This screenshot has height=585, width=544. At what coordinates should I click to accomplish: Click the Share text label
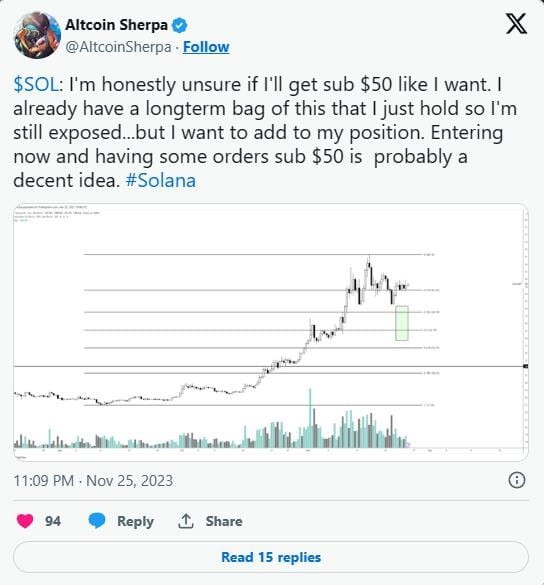pos(224,521)
